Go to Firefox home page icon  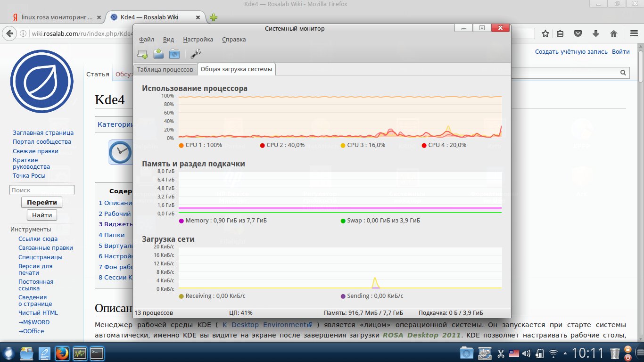point(614,33)
